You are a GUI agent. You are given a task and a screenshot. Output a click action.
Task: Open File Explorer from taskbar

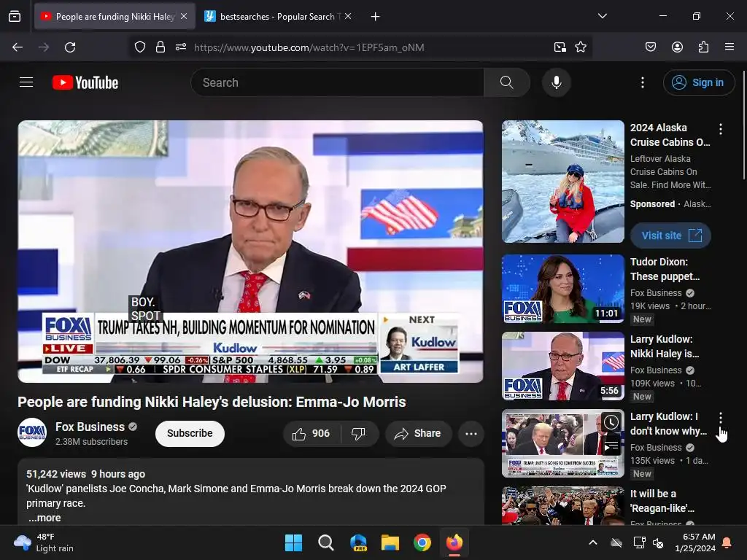click(390, 542)
